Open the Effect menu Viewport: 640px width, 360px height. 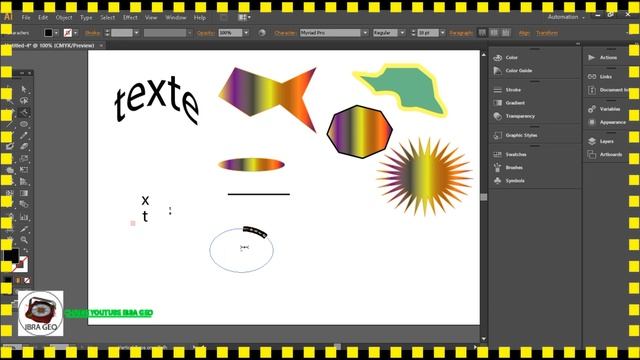130,18
